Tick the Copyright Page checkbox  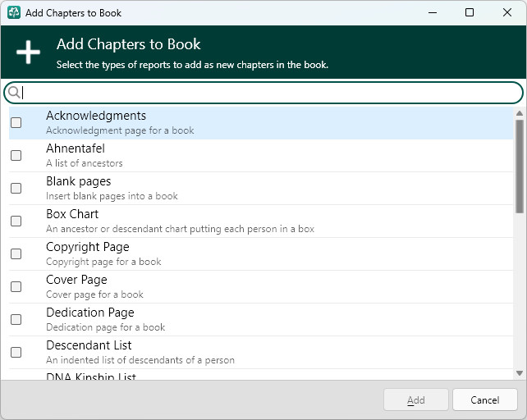[x=16, y=254]
